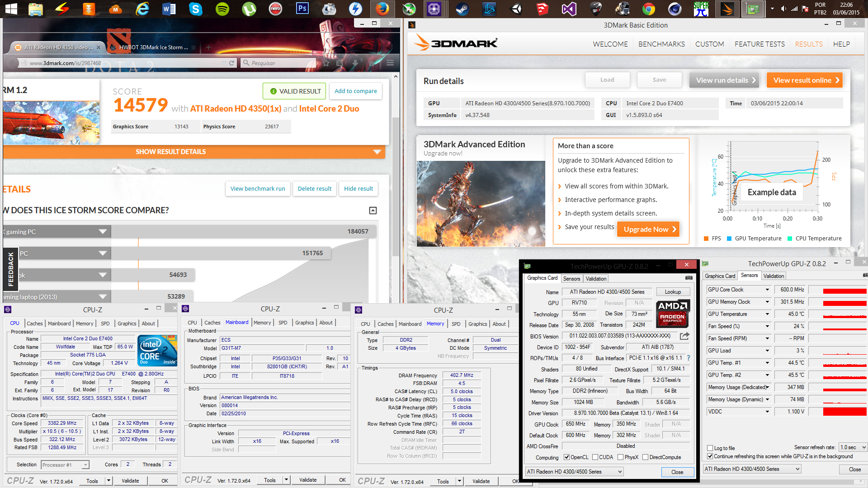Image resolution: width=868 pixels, height=488 pixels.
Task: Click the orange FPS legend swatch in the example chart
Action: (706, 239)
